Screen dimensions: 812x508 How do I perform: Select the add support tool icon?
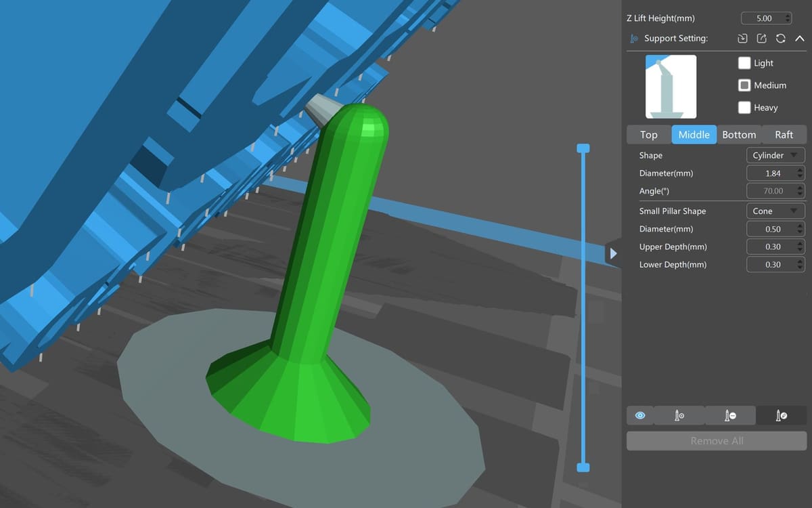click(x=679, y=415)
